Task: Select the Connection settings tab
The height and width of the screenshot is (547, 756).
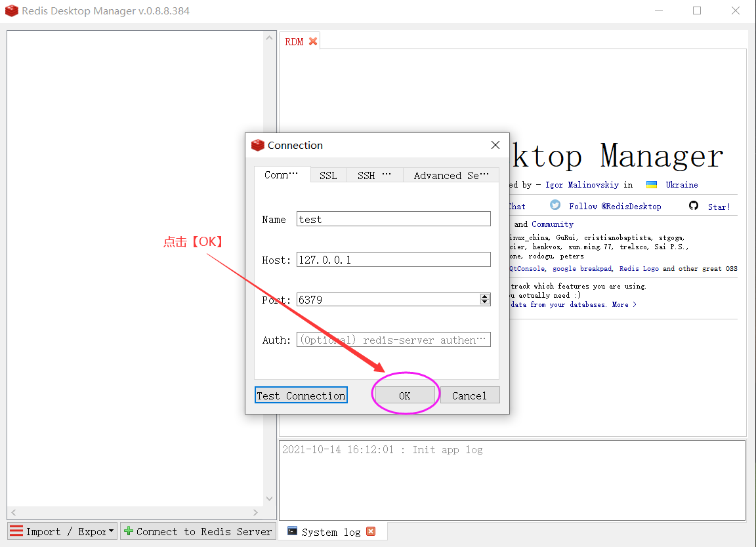Action: (282, 174)
